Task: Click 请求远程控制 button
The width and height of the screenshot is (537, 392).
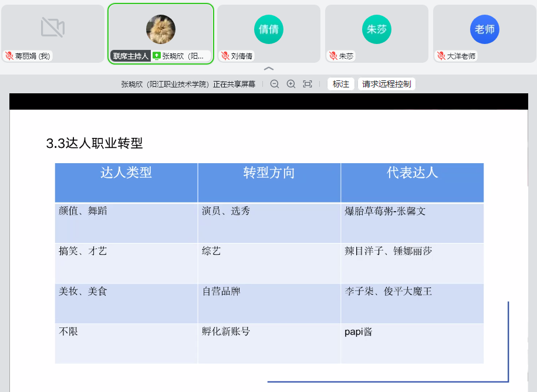Action: (x=387, y=84)
